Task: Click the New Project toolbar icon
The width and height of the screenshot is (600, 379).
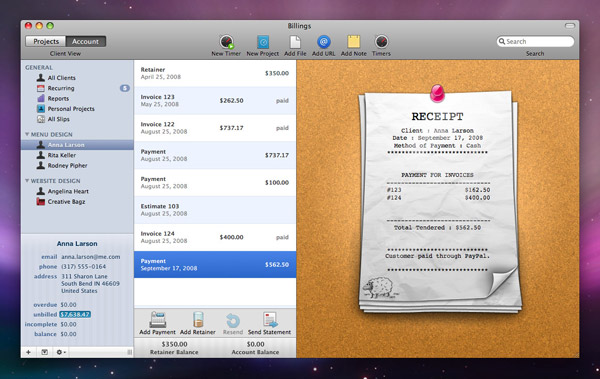Action: tap(263, 42)
